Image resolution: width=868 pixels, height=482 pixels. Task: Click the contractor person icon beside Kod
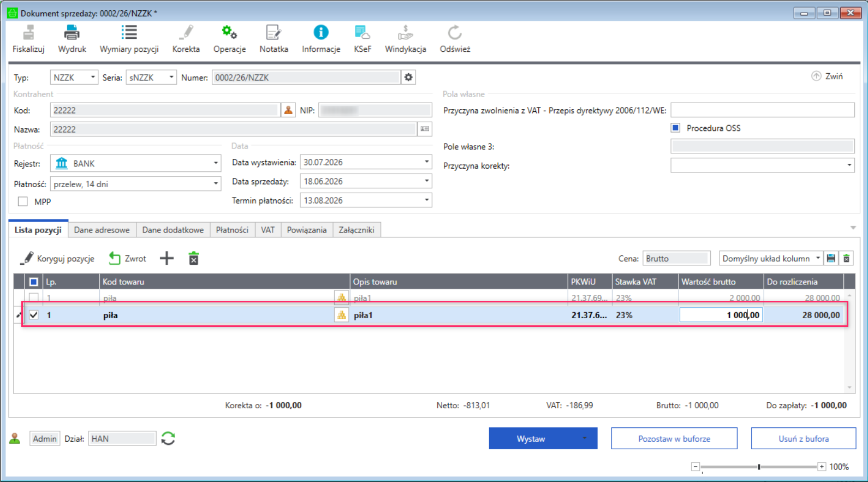288,110
